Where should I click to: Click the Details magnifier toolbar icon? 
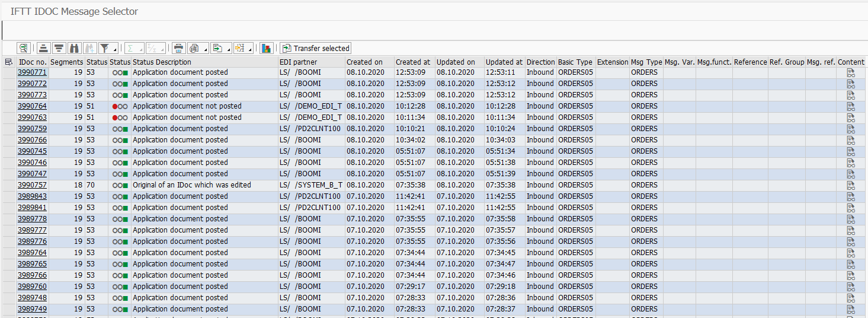(x=24, y=48)
